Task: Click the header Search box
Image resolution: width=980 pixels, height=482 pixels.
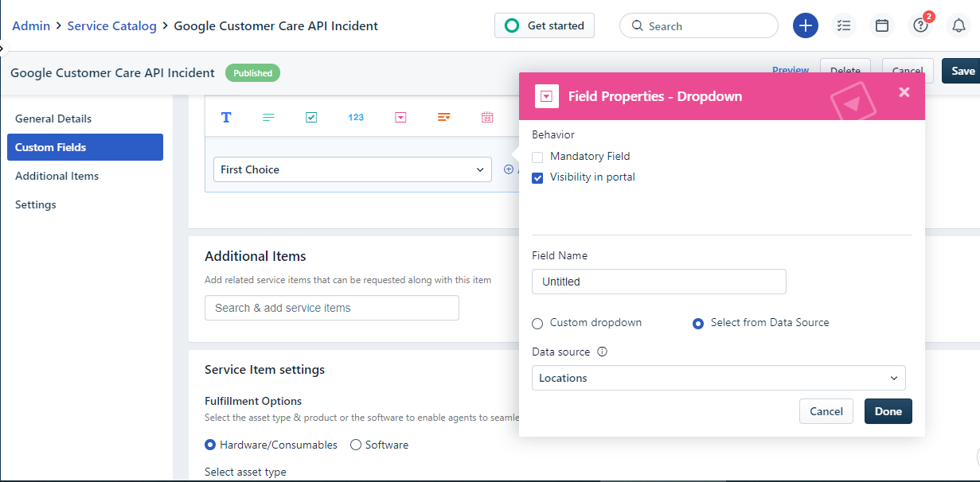Action: tap(699, 25)
